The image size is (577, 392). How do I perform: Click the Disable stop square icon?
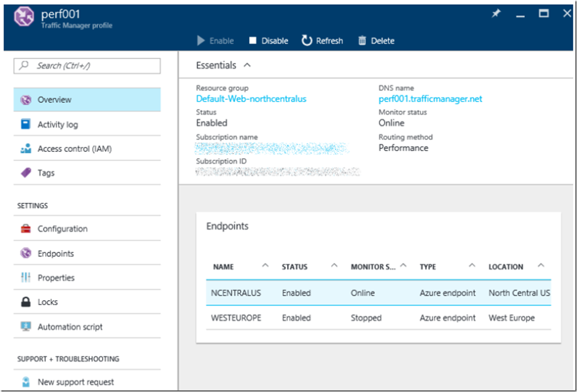click(x=253, y=40)
